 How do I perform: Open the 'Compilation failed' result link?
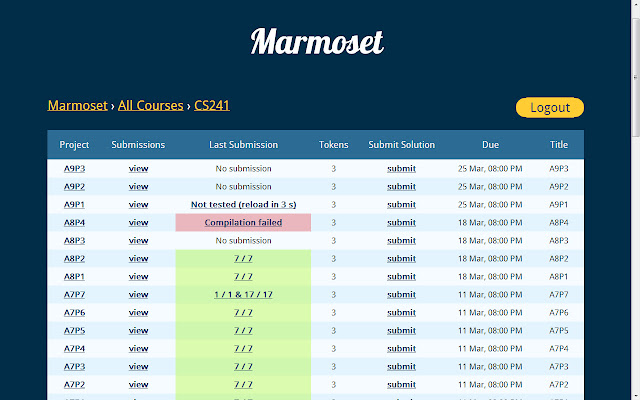tap(243, 222)
